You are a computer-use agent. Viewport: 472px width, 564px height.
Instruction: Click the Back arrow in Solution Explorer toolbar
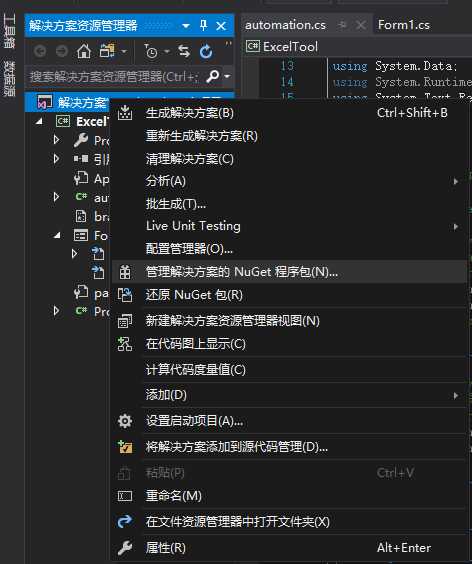point(40,52)
